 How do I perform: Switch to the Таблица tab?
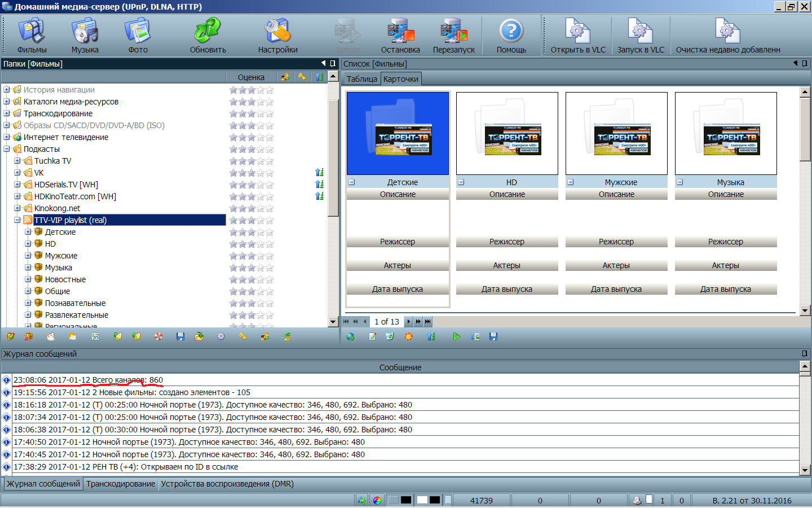click(361, 79)
